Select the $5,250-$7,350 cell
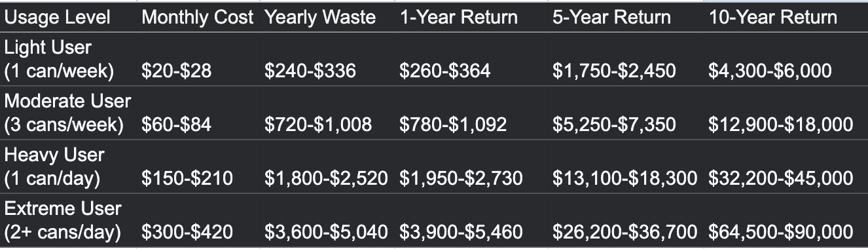 click(614, 125)
